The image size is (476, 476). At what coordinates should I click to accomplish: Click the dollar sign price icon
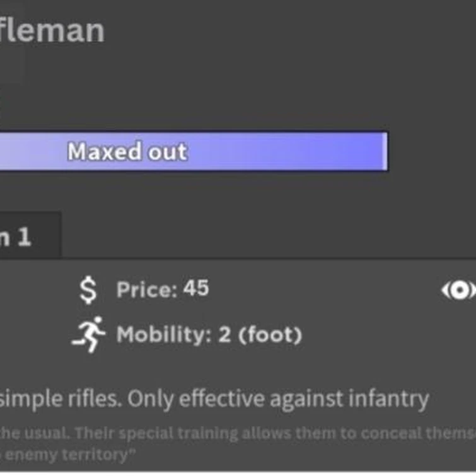tap(90, 290)
